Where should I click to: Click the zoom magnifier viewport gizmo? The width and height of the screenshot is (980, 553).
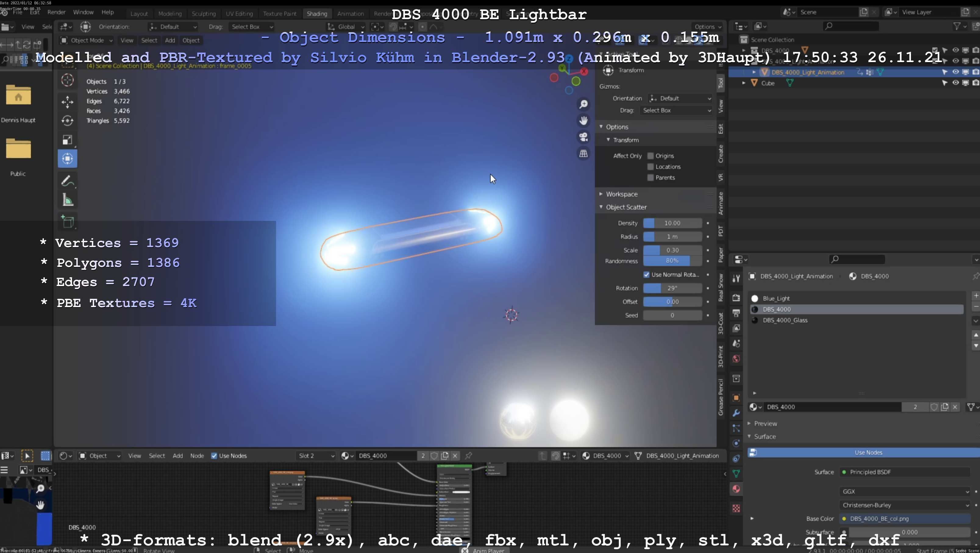click(x=583, y=104)
